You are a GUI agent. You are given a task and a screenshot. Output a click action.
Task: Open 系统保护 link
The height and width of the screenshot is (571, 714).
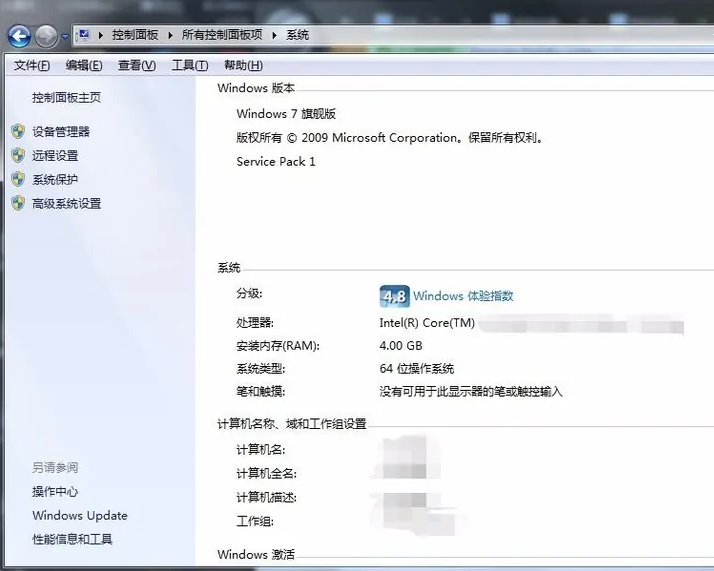coord(55,180)
